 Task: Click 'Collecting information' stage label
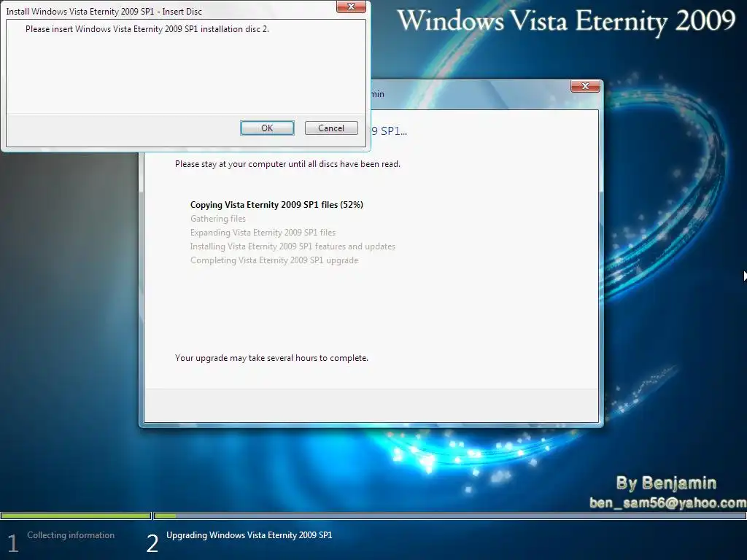tap(71, 535)
